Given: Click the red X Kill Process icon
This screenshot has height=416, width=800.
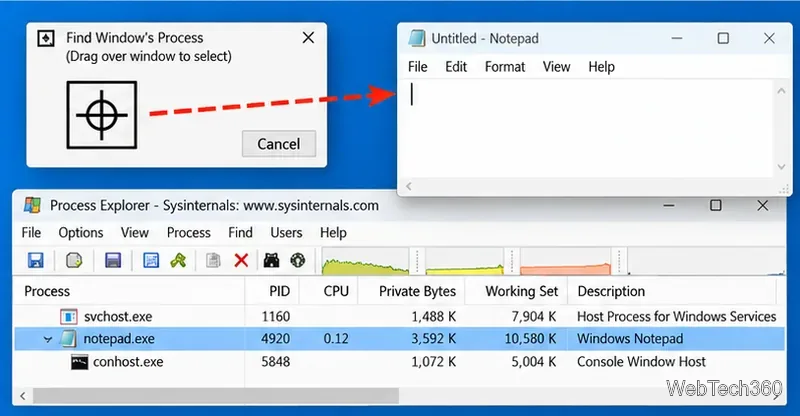Looking at the screenshot, I should 241,261.
